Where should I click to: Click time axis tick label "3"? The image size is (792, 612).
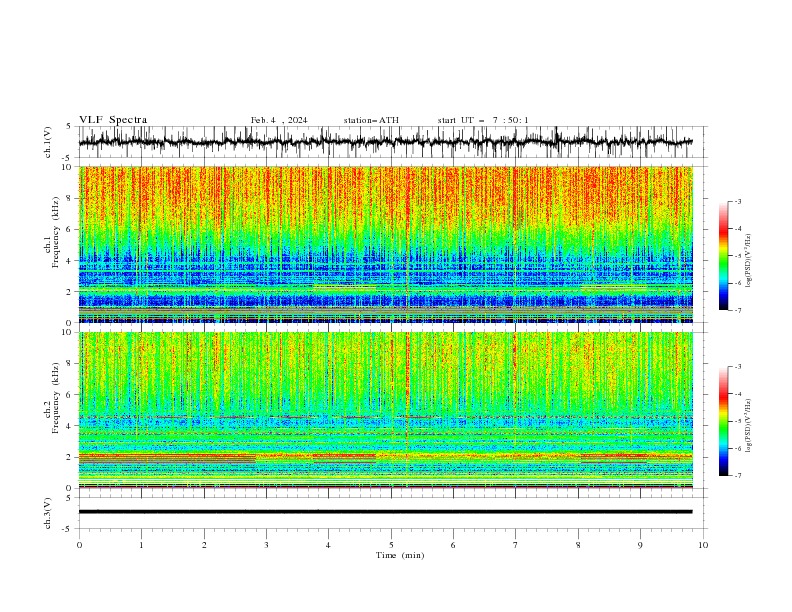pos(266,545)
